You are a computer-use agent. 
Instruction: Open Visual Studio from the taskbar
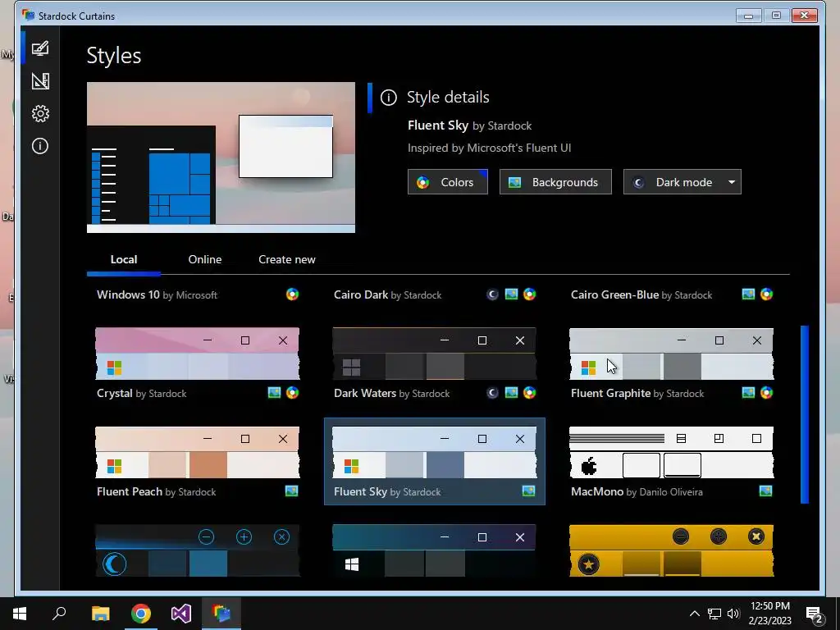[181, 614]
